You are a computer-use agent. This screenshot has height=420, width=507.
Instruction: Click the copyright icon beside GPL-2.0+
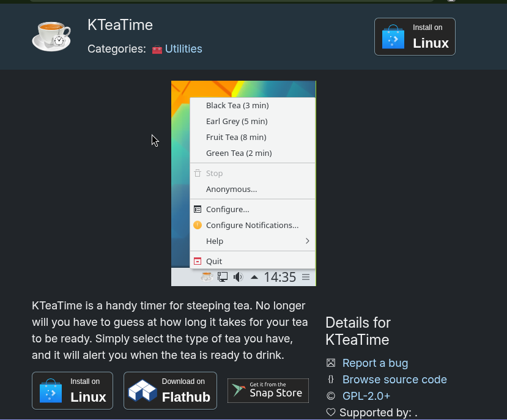point(331,396)
